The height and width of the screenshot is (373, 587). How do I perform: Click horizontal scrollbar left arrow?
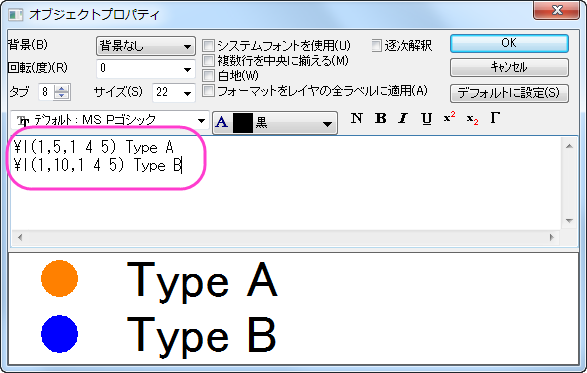point(20,237)
